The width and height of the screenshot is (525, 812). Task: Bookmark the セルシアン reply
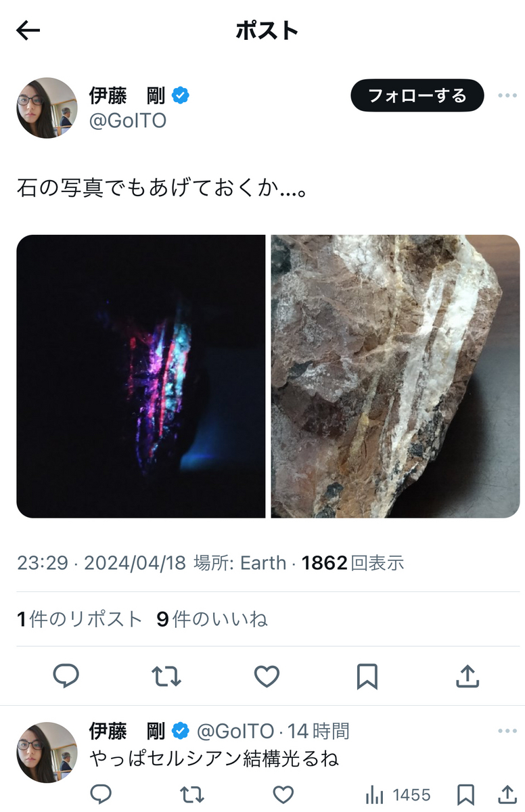465,794
